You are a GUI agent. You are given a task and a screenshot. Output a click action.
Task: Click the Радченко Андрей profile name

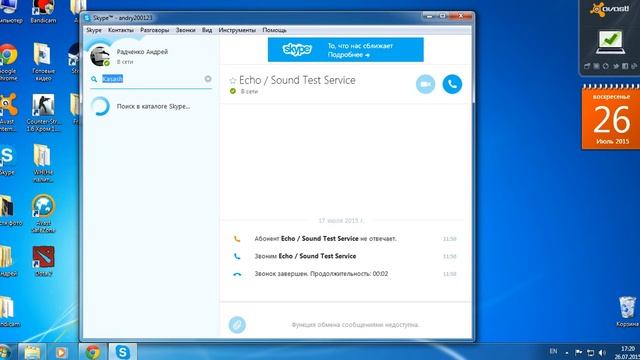(x=142, y=52)
